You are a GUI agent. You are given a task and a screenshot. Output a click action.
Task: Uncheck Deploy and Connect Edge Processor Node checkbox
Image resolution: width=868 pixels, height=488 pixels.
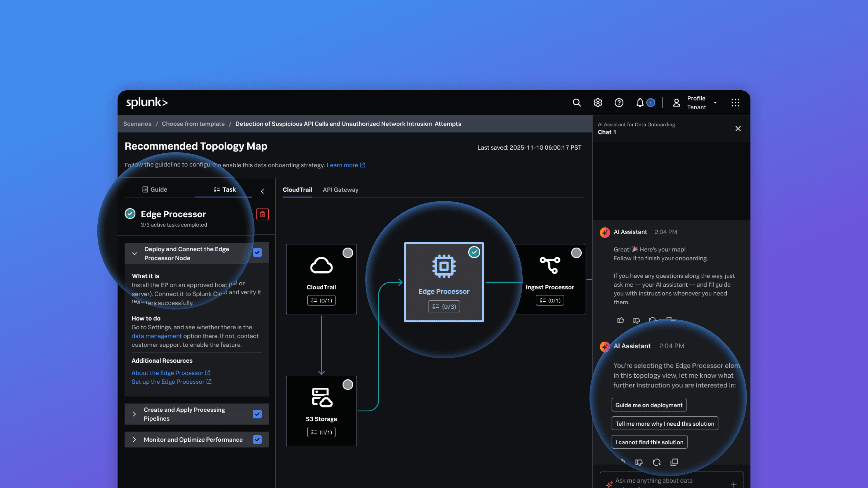coord(257,253)
